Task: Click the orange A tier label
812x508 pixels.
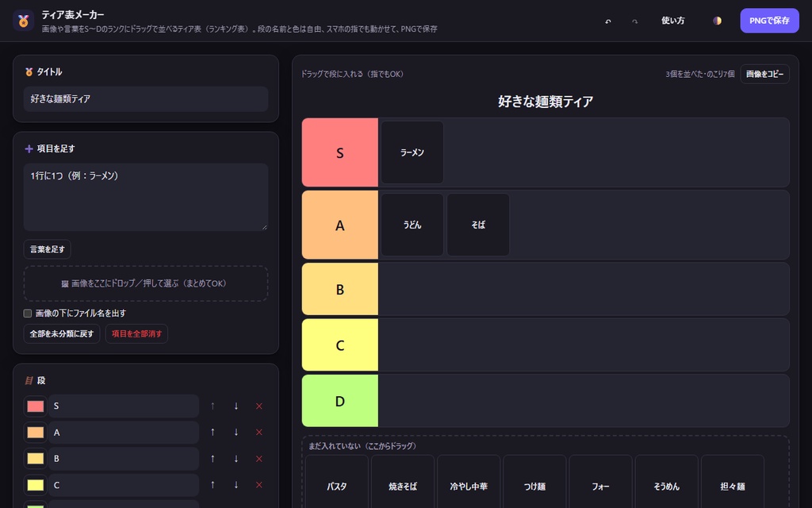Action: [339, 225]
